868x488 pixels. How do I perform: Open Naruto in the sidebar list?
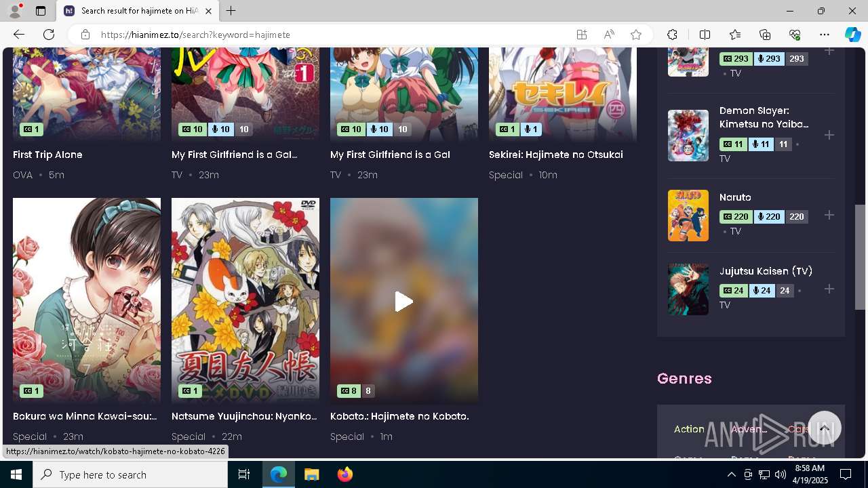click(735, 197)
